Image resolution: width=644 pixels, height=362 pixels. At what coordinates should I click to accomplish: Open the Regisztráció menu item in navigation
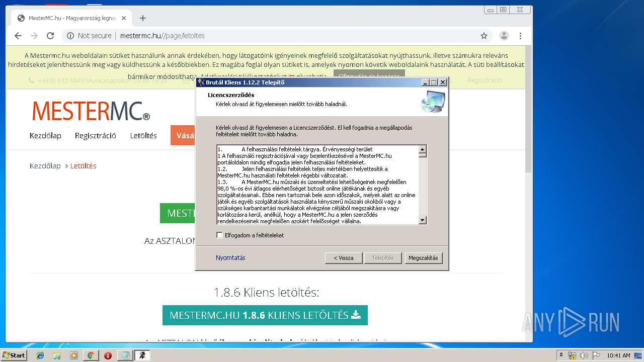96,136
